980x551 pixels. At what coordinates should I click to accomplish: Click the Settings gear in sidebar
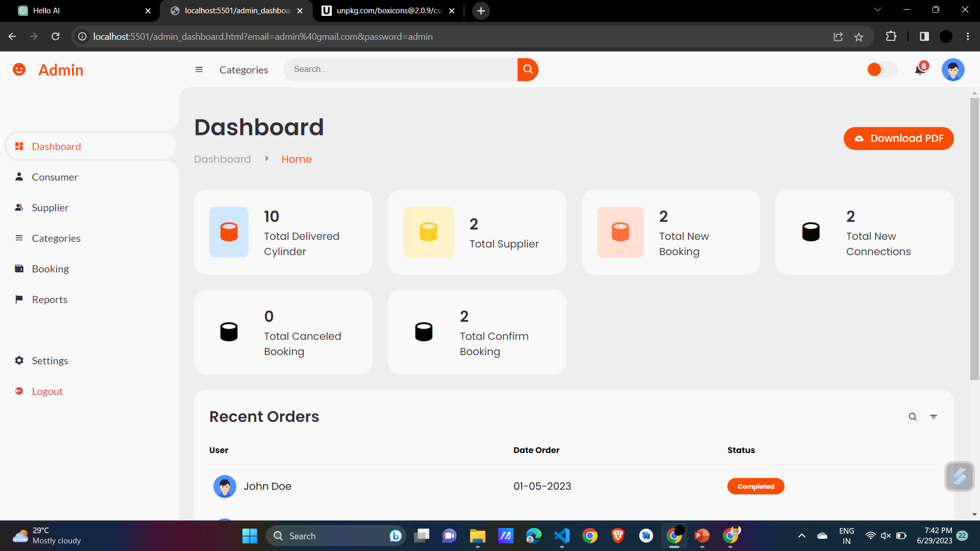pyautogui.click(x=19, y=361)
